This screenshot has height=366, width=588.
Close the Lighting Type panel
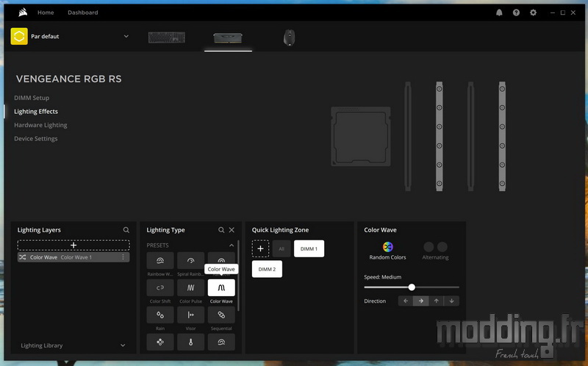click(x=232, y=230)
